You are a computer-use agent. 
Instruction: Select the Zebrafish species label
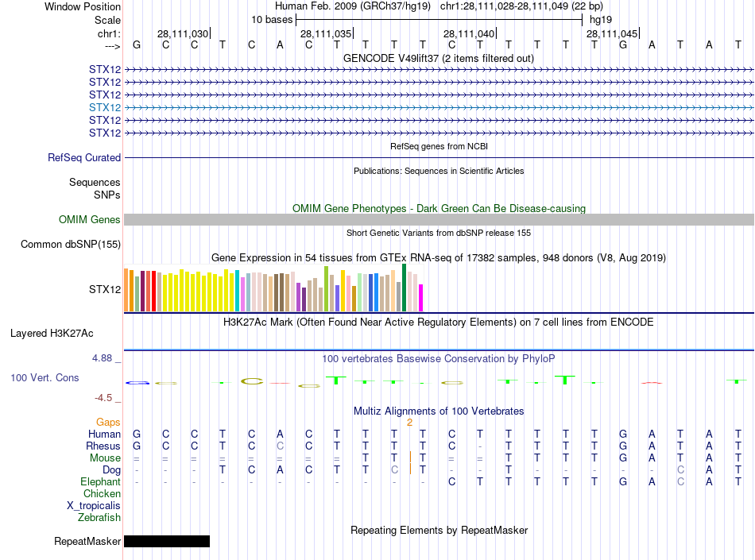pos(99,518)
